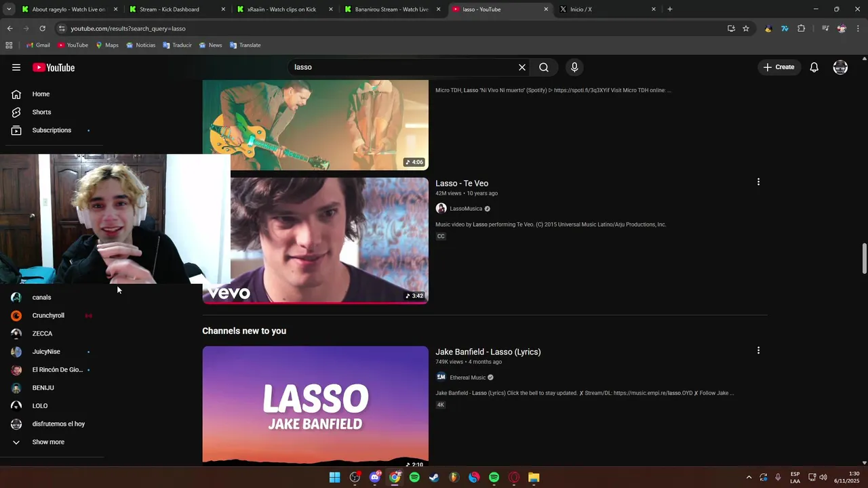The width and height of the screenshot is (868, 488).
Task: Open File Explorer from the taskbar
Action: [x=534, y=477]
